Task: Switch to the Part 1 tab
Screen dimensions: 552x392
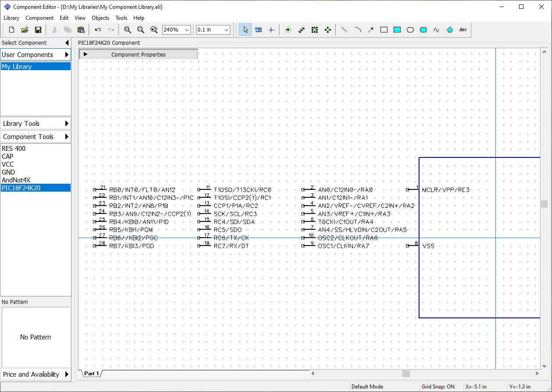Action: pyautogui.click(x=92, y=374)
